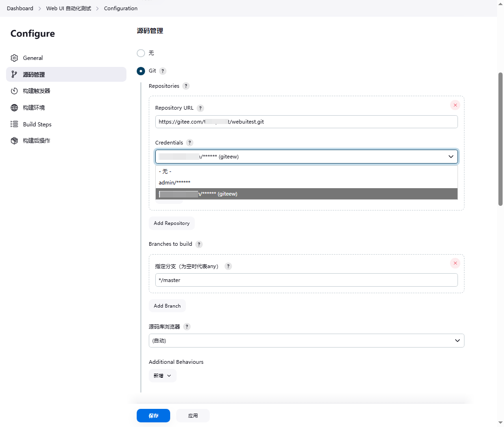The height and width of the screenshot is (427, 504).
Task: Click the 构建后操作 package icon
Action: [14, 141]
